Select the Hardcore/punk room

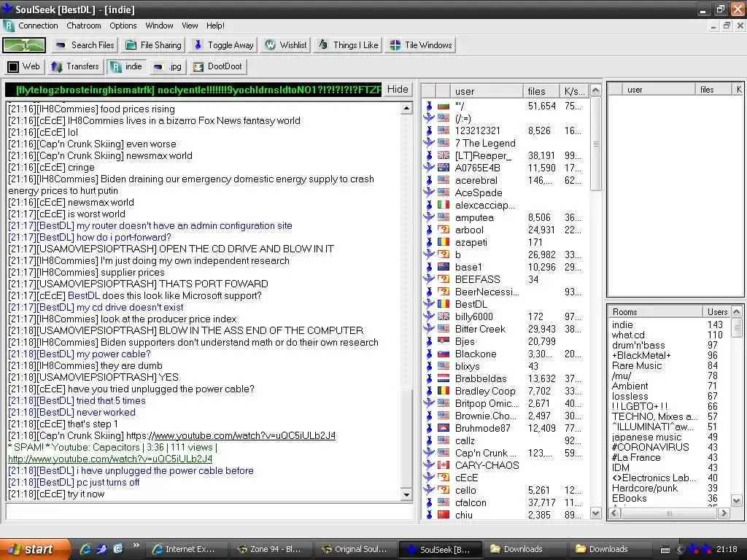(645, 488)
